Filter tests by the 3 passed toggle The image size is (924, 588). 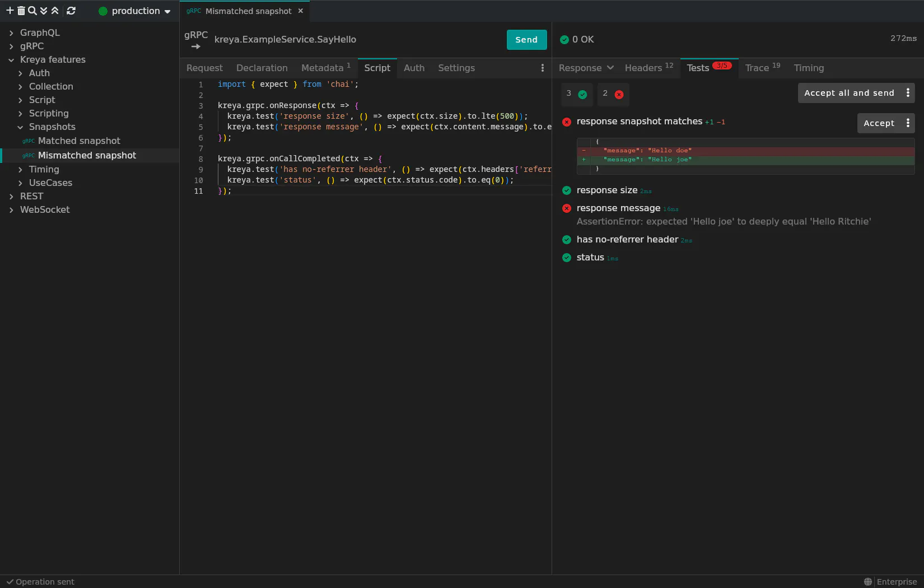(x=577, y=94)
